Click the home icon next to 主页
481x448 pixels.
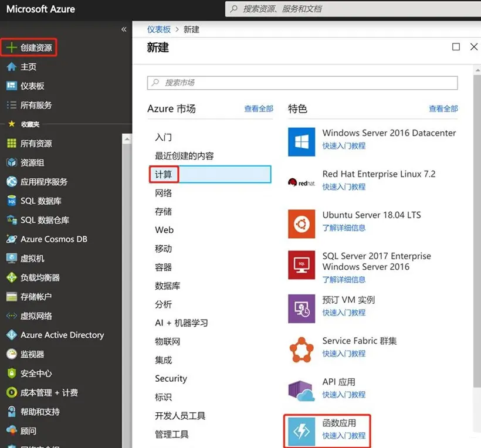pos(11,67)
